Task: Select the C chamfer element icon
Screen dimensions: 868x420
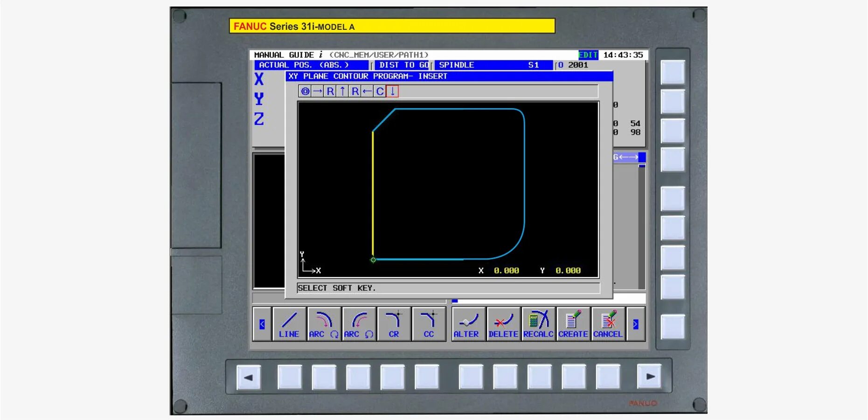Action: point(380,91)
